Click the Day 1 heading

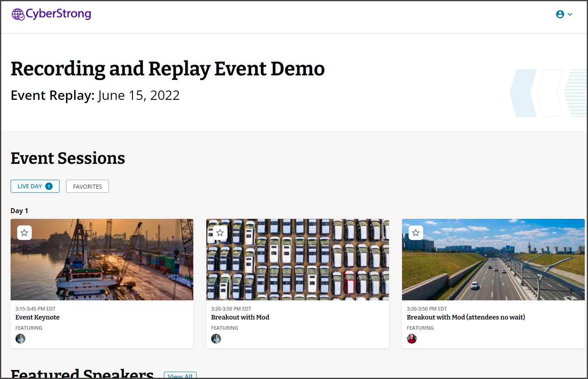tap(19, 211)
